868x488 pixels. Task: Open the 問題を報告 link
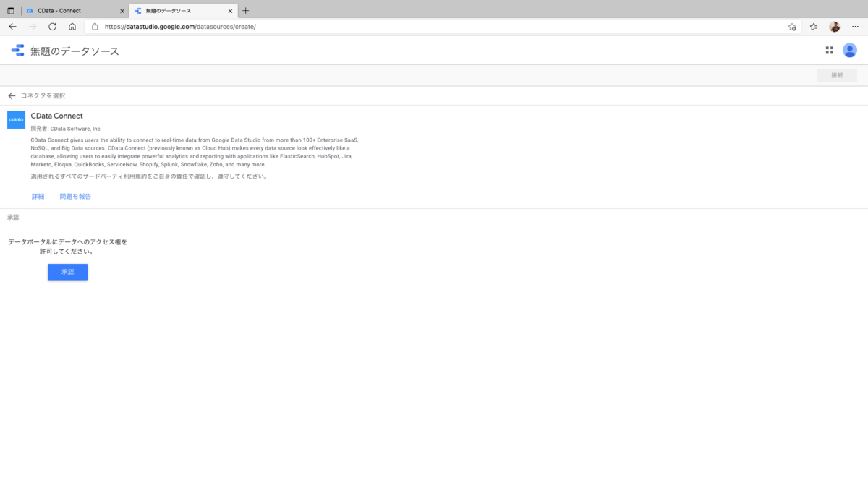(x=75, y=197)
